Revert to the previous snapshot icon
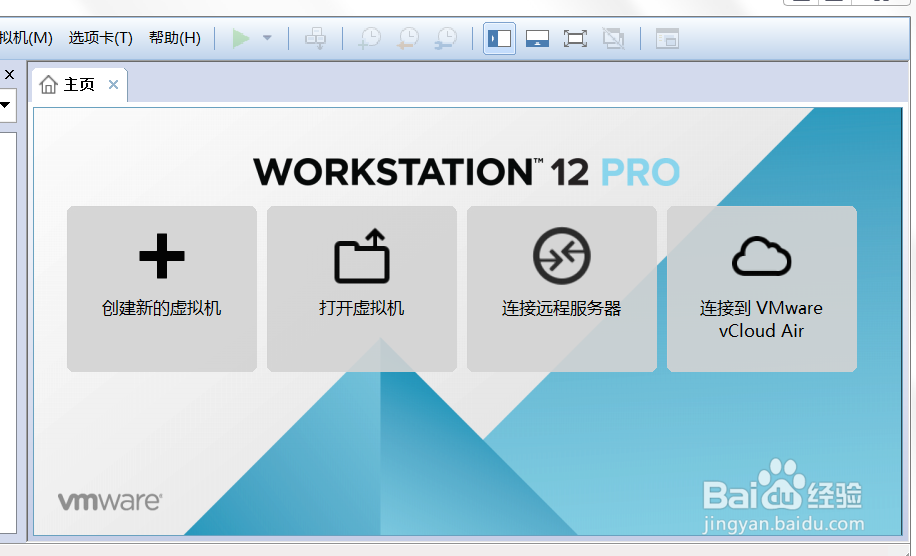Image resolution: width=916 pixels, height=556 pixels. (408, 39)
